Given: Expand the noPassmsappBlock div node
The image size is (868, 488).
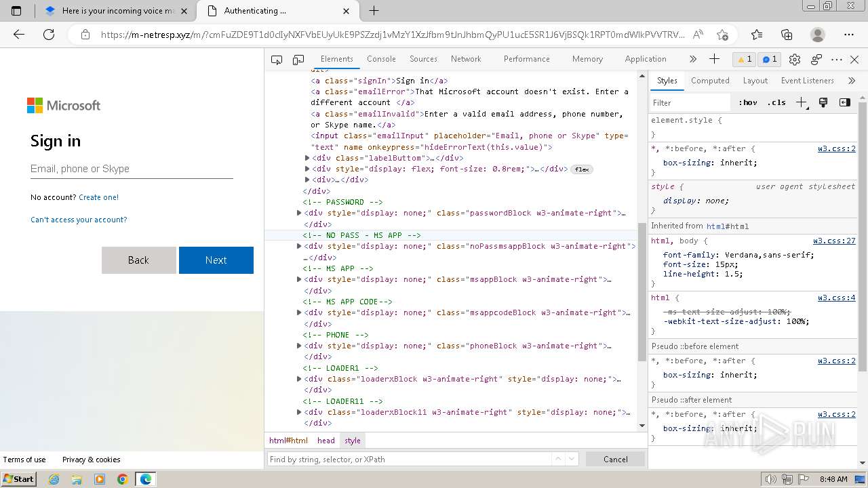Looking at the screenshot, I should click(299, 246).
